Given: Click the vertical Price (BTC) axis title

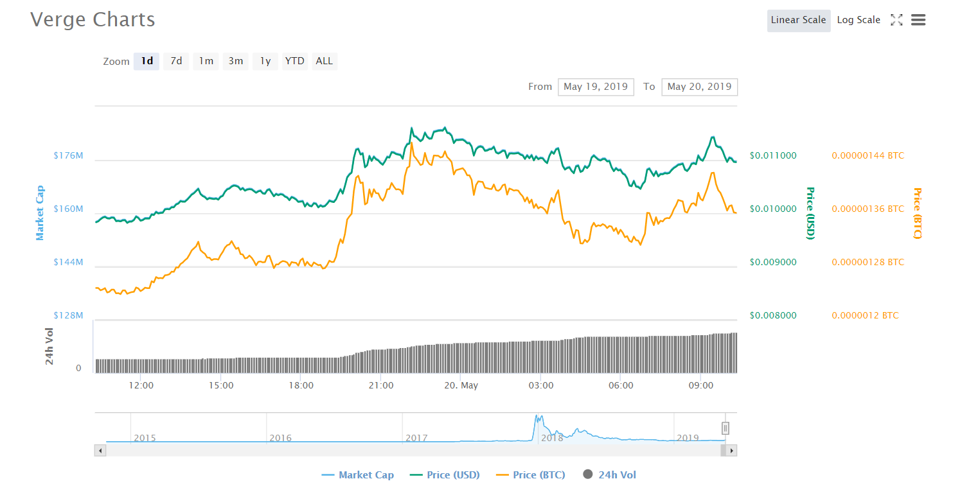Looking at the screenshot, I should point(918,213).
